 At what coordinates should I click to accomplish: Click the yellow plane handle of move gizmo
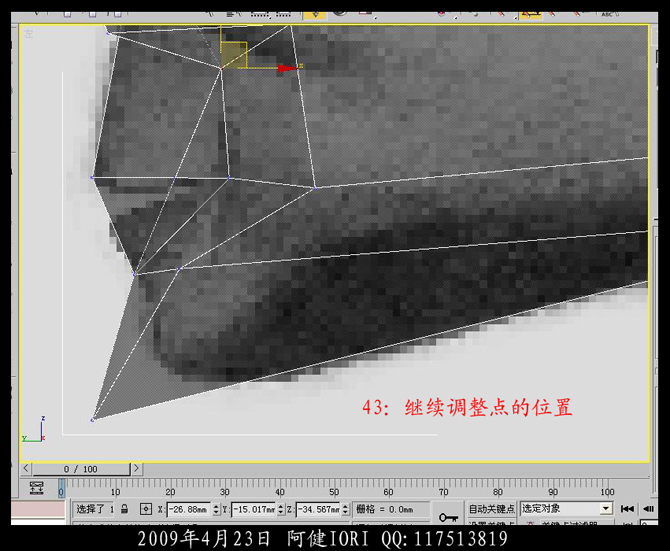(234, 55)
